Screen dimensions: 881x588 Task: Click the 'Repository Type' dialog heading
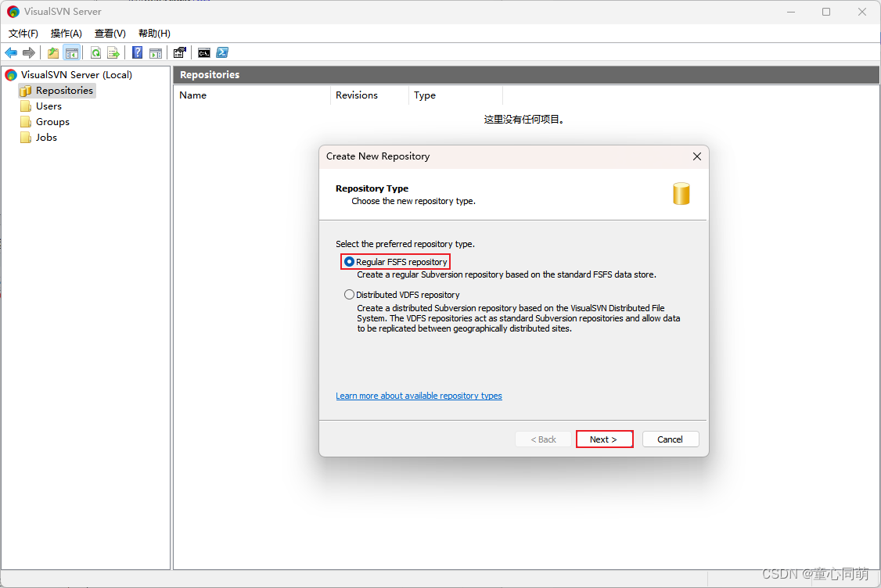pos(372,188)
